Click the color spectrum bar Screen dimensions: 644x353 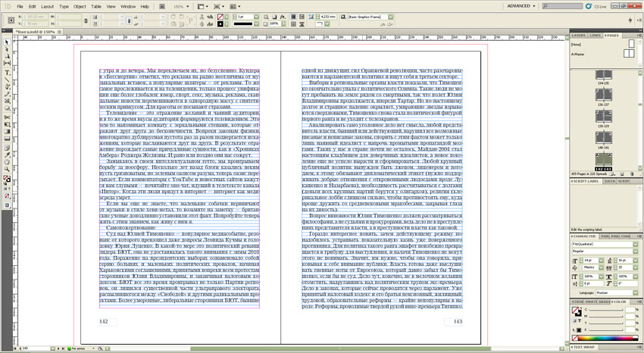tap(606, 338)
